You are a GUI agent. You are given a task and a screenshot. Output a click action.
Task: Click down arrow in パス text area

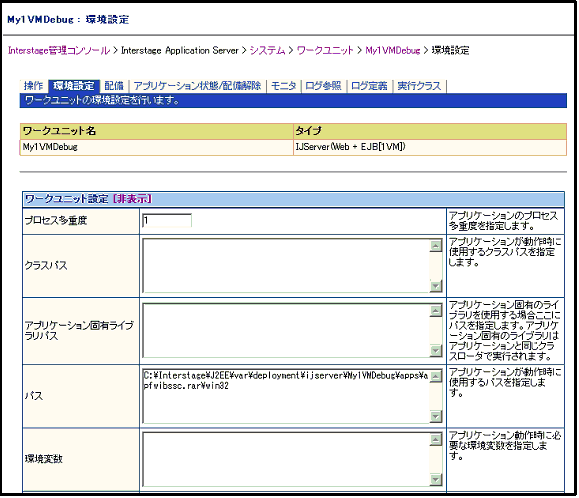436,416
